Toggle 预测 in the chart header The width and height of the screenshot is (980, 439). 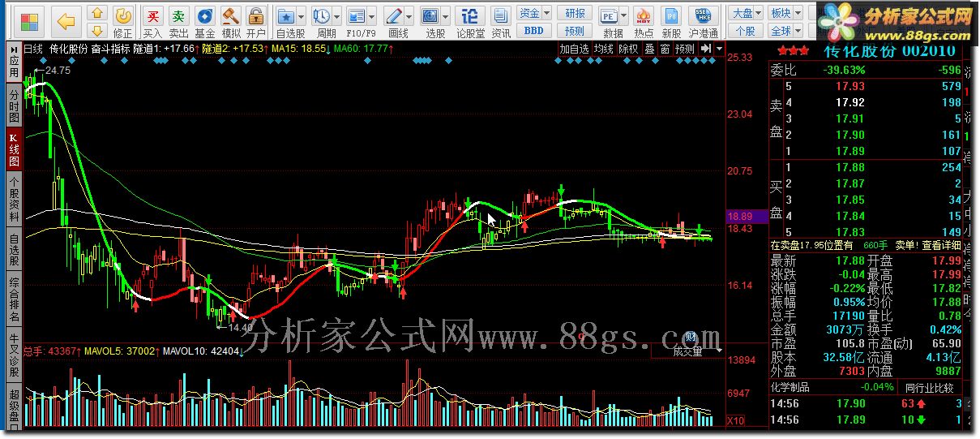pos(685,49)
